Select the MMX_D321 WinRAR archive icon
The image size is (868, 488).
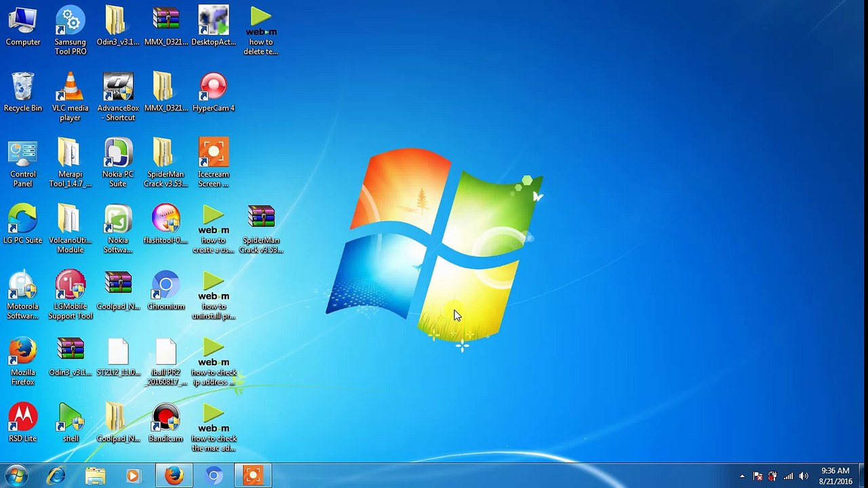tap(166, 27)
